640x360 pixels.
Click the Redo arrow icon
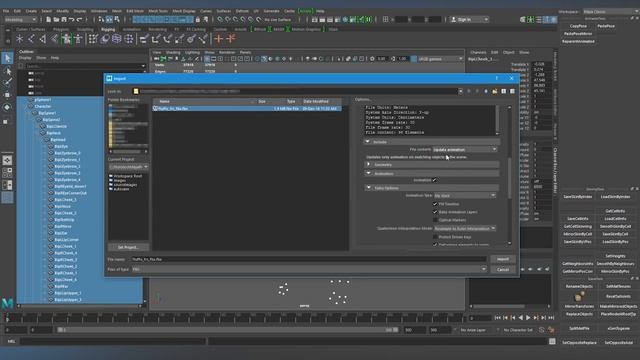point(80,19)
